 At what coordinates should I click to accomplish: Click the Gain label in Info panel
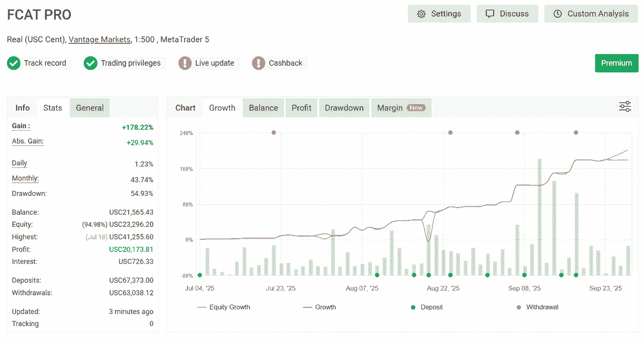[x=21, y=126]
